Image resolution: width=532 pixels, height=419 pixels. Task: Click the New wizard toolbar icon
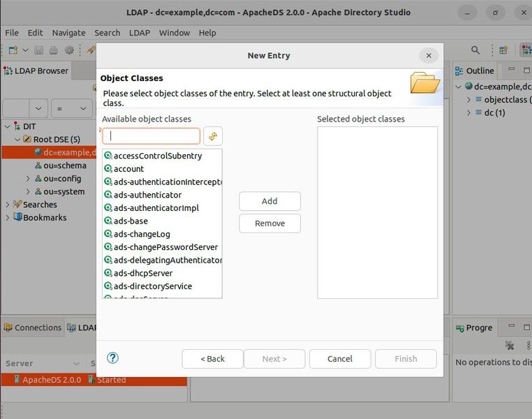(13, 50)
